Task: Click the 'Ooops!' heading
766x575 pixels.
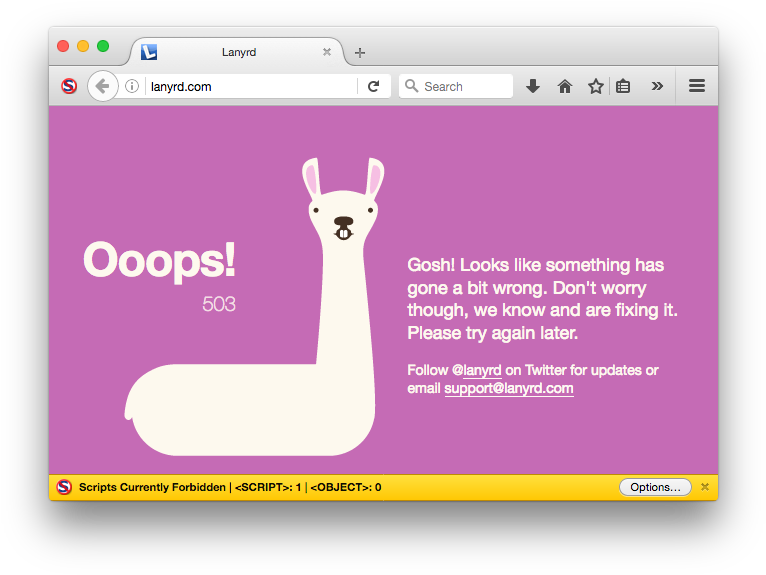Action: click(x=159, y=261)
